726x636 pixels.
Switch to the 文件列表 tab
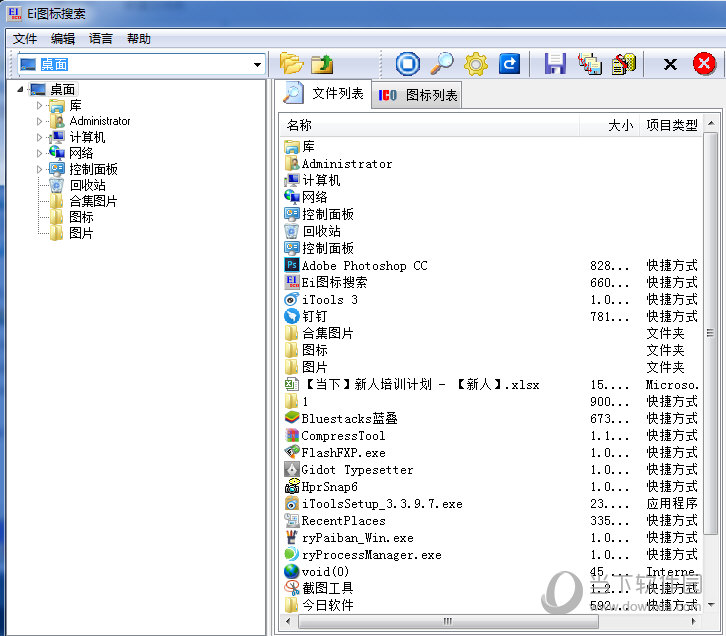point(323,94)
